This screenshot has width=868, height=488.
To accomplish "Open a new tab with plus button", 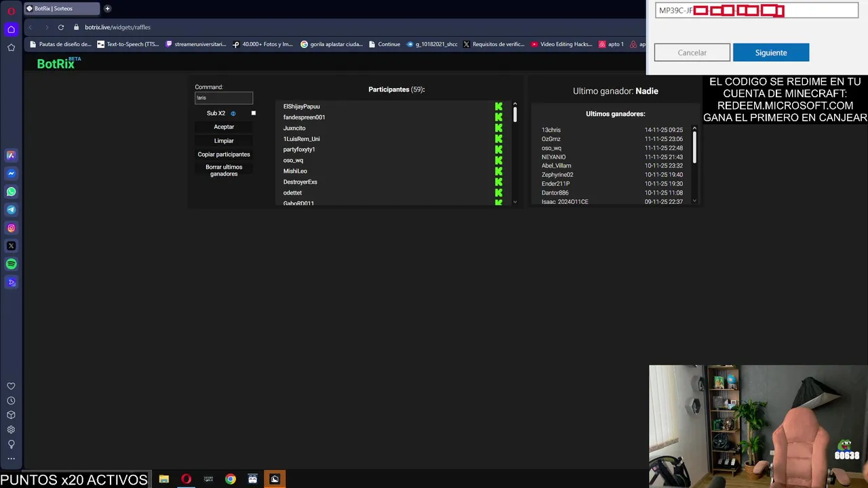I will [107, 9].
